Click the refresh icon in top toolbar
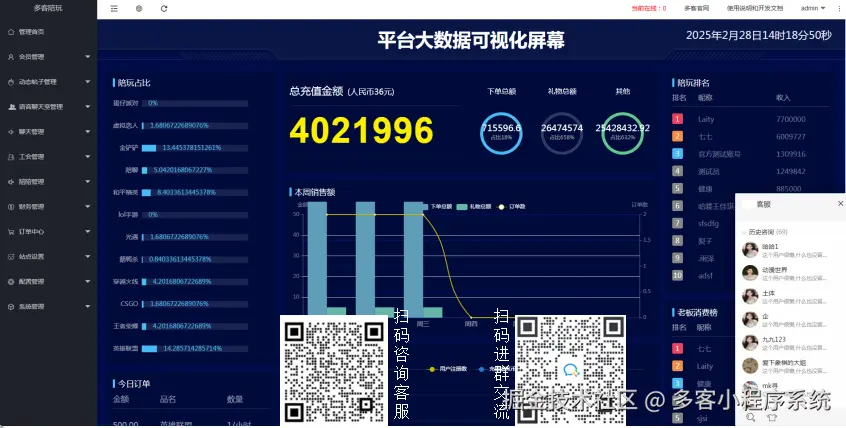This screenshot has width=846, height=428. (x=164, y=9)
